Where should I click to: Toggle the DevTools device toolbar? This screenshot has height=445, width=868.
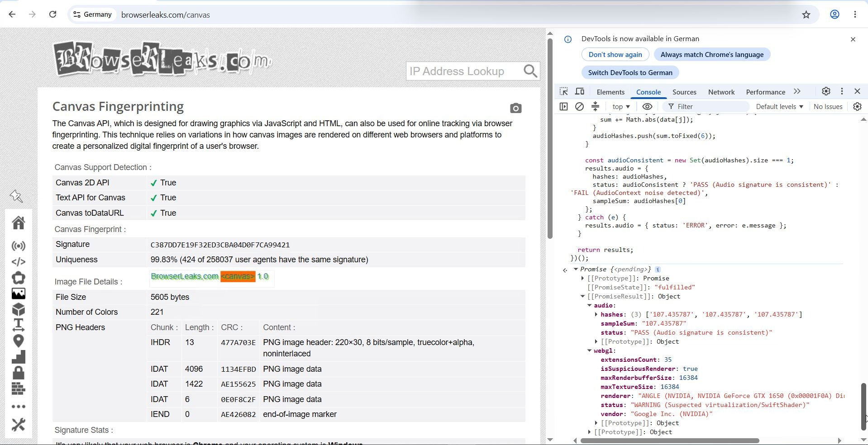(580, 91)
